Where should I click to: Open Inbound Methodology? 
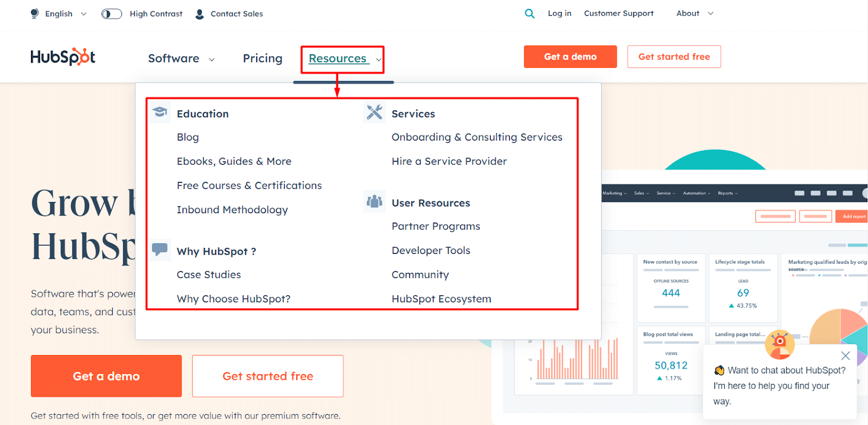pos(232,210)
